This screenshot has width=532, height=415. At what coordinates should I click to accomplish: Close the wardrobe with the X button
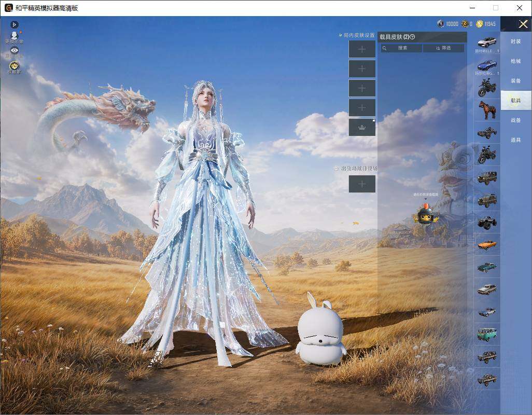(x=523, y=24)
